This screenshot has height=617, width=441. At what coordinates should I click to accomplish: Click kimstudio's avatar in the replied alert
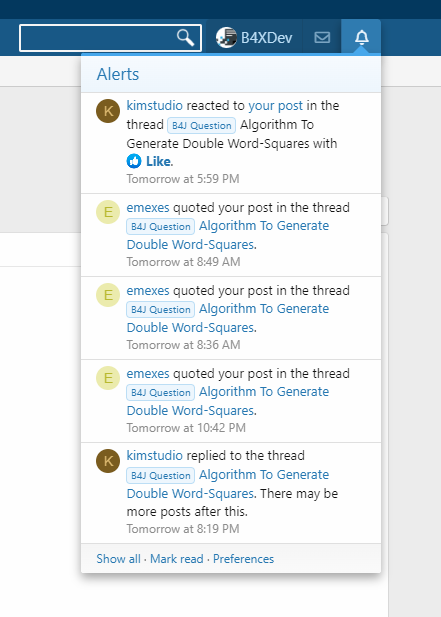(108, 461)
